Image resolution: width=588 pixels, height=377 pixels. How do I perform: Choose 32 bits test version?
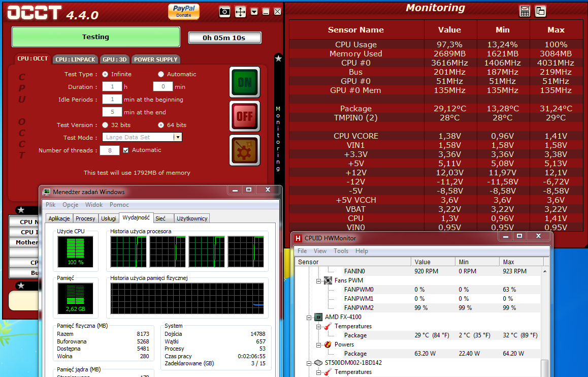coord(105,125)
